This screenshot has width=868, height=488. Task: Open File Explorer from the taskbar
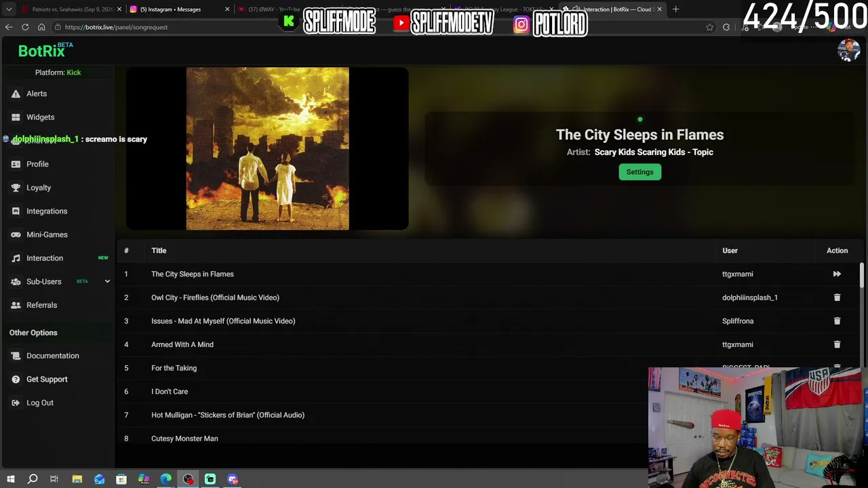(77, 479)
